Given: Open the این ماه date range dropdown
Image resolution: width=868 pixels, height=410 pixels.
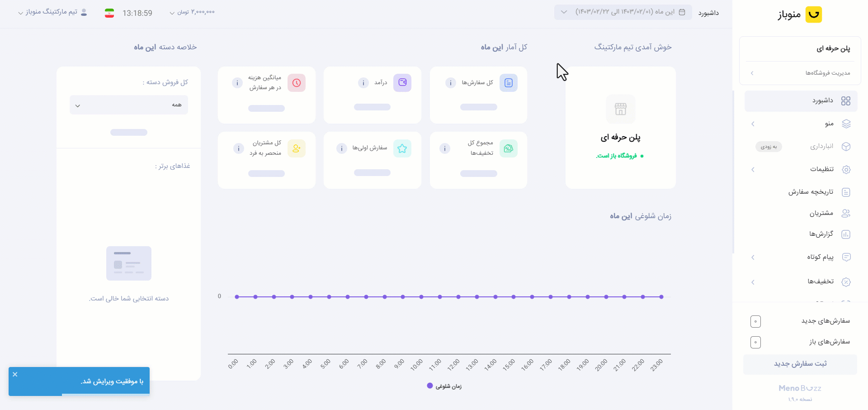Looking at the screenshot, I should [x=623, y=12].
